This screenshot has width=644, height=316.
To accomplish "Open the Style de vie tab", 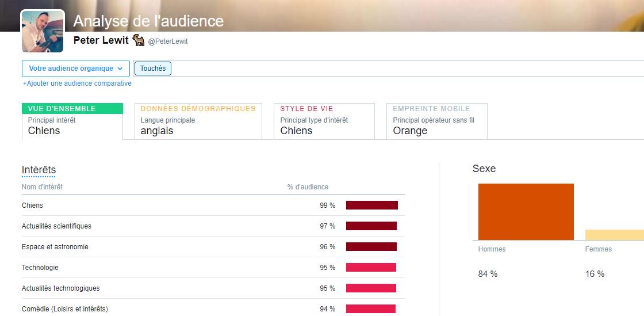I will tap(324, 121).
